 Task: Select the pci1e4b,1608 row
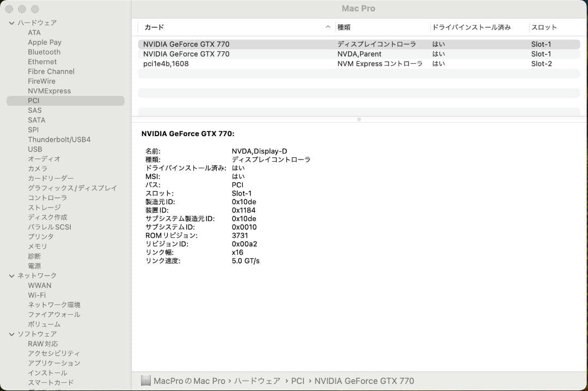coord(359,64)
